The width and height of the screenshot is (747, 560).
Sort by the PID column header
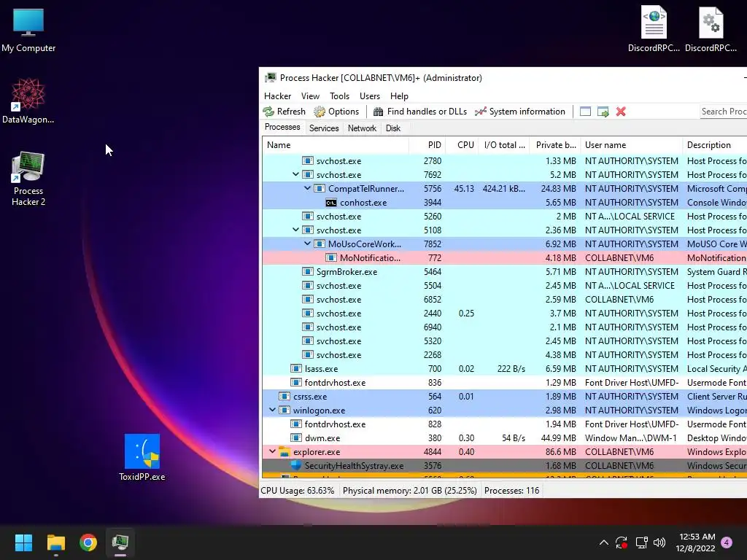pyautogui.click(x=427, y=145)
